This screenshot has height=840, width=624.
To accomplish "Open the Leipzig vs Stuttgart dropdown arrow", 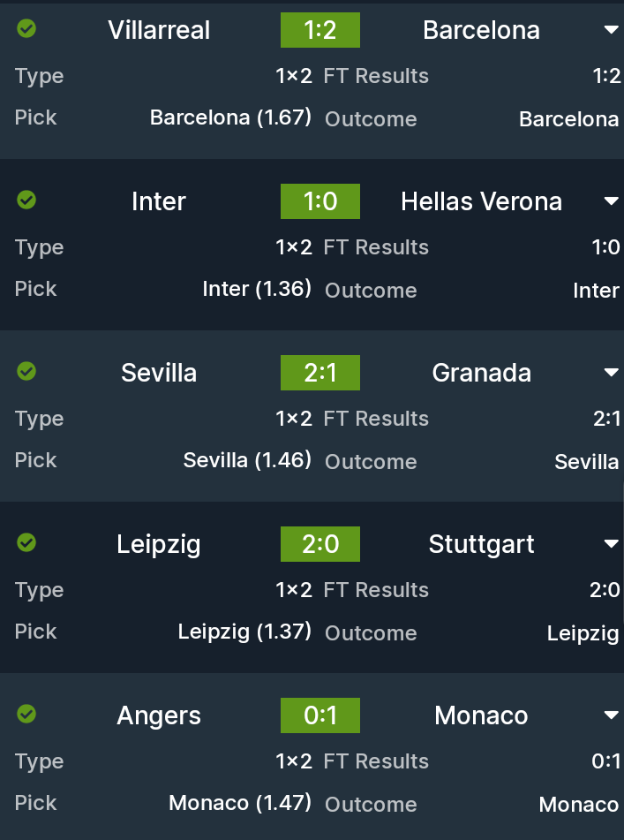I will (x=611, y=544).
